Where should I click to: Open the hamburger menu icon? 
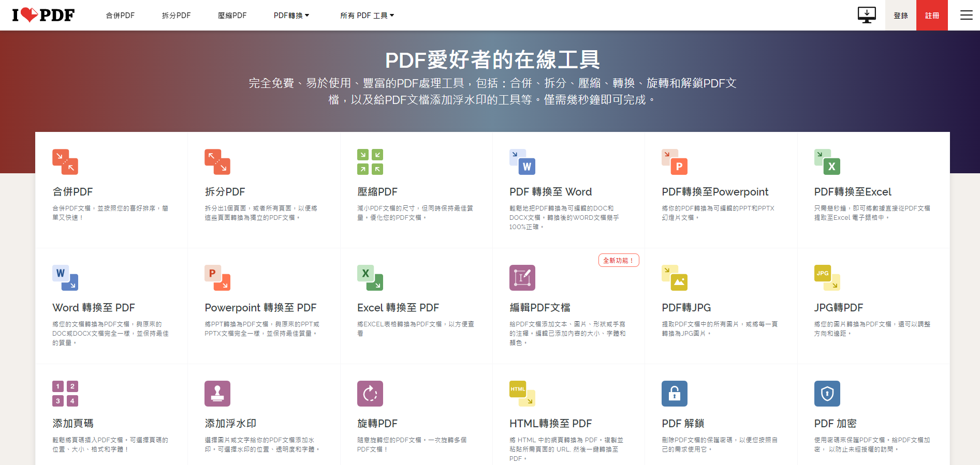point(966,15)
